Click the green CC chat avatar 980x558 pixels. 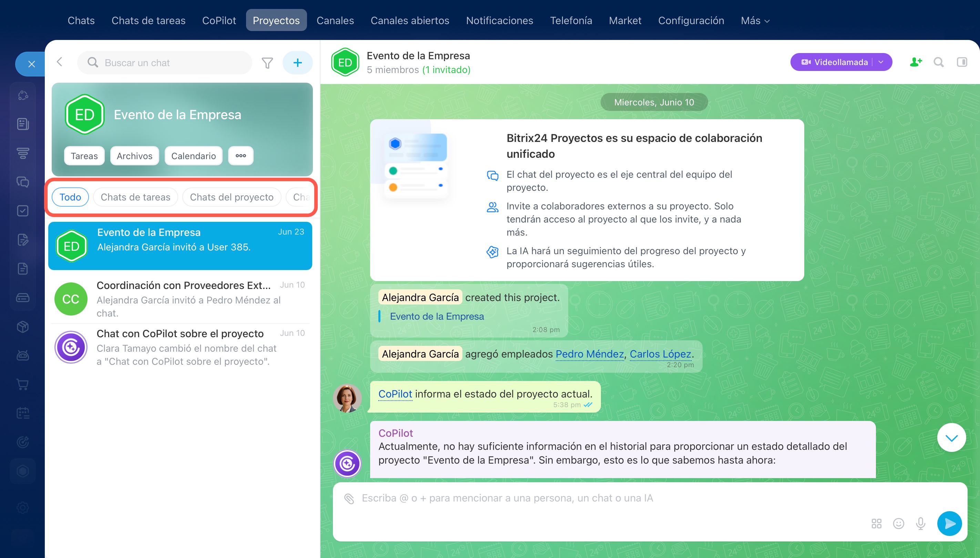[71, 299]
